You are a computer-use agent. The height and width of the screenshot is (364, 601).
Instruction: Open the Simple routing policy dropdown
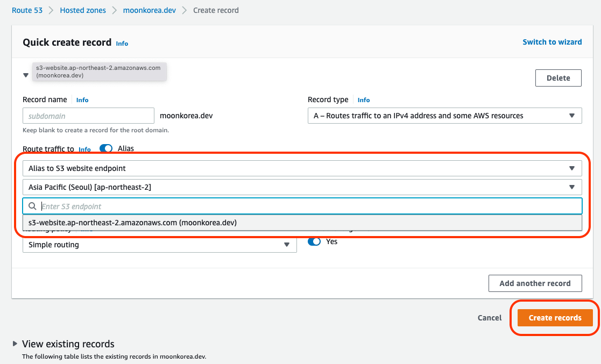coord(159,245)
